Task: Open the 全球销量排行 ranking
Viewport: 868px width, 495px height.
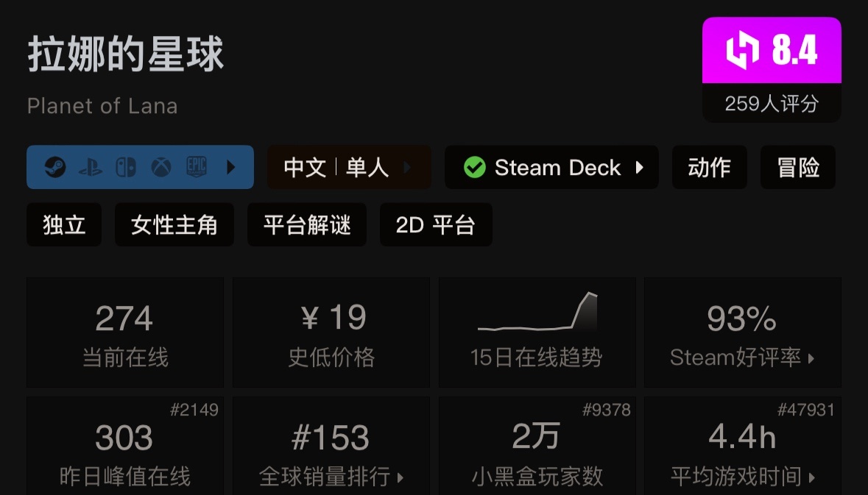Action: coord(331,477)
